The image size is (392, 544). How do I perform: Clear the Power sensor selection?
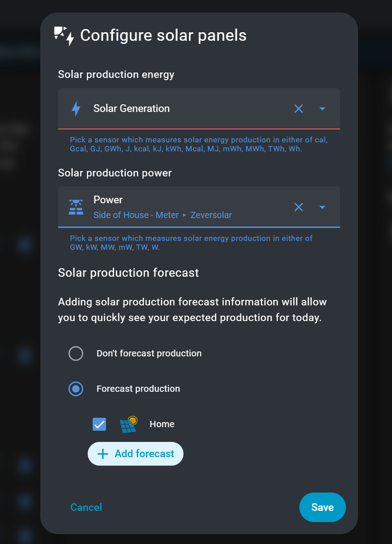tap(298, 207)
